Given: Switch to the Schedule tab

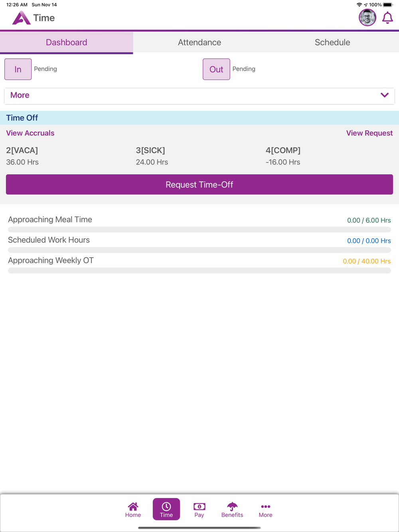Looking at the screenshot, I should [332, 42].
